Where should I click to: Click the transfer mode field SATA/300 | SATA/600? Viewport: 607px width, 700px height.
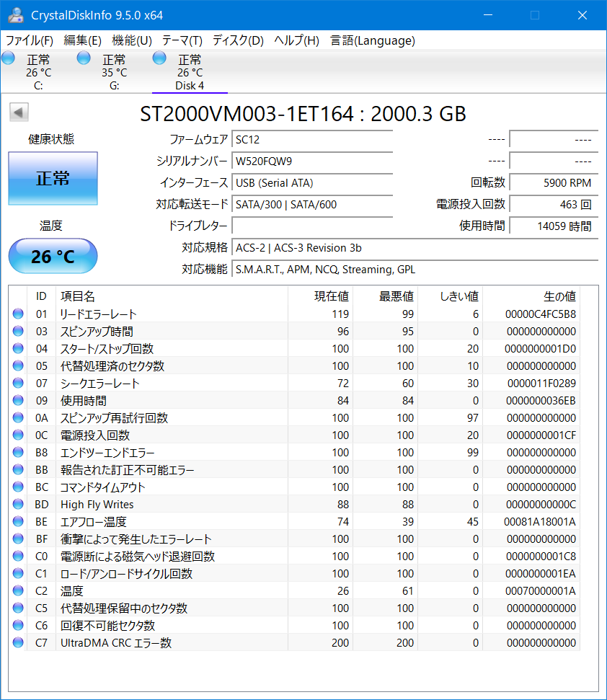(x=312, y=205)
